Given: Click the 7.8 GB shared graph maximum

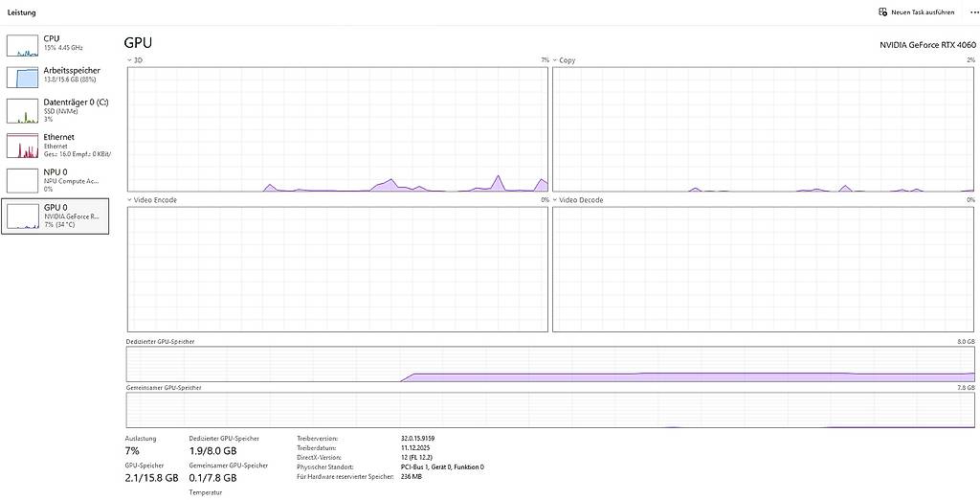Looking at the screenshot, I should [966, 388].
